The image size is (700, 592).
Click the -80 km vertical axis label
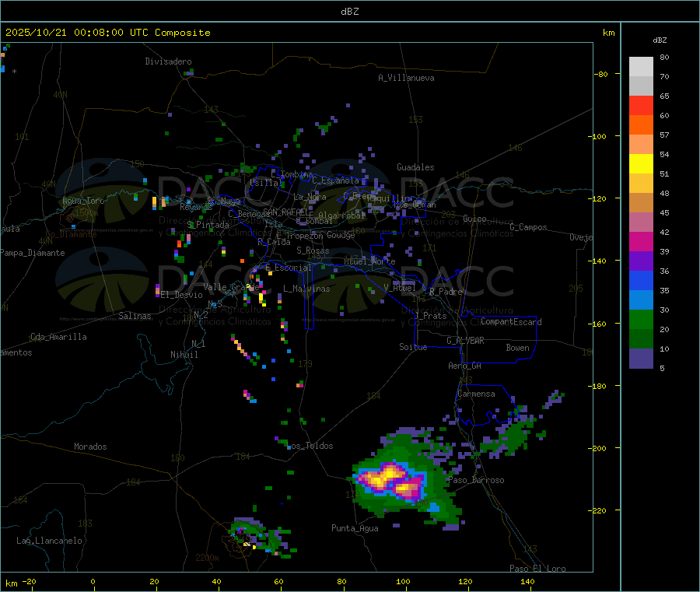click(602, 74)
